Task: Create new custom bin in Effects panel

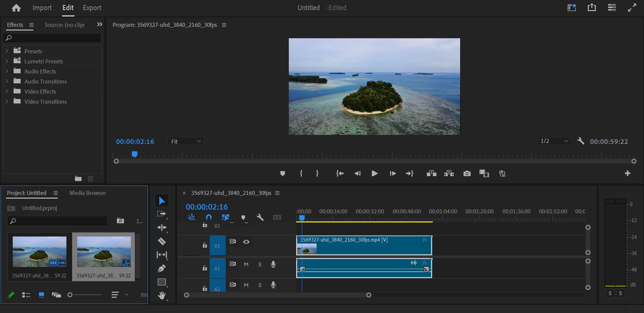Action: 78,178
